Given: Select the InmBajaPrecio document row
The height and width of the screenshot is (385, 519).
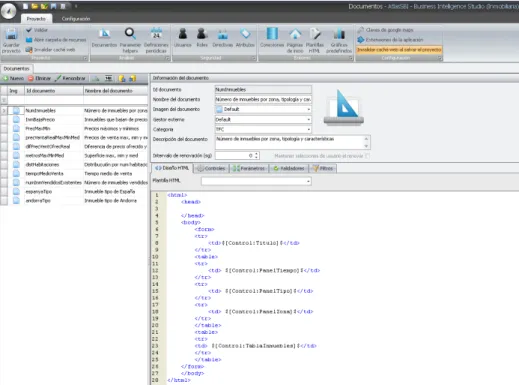Looking at the screenshot, I should (x=74, y=119).
